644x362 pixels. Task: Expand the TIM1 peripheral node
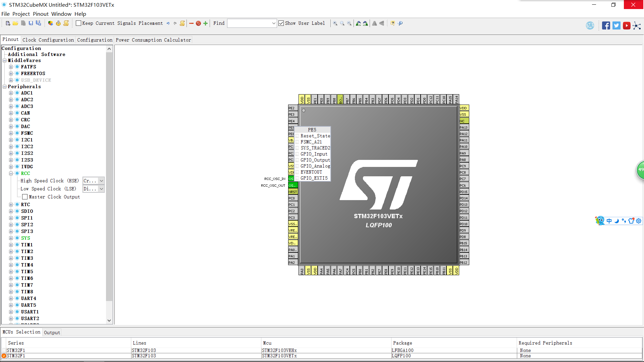point(11,245)
